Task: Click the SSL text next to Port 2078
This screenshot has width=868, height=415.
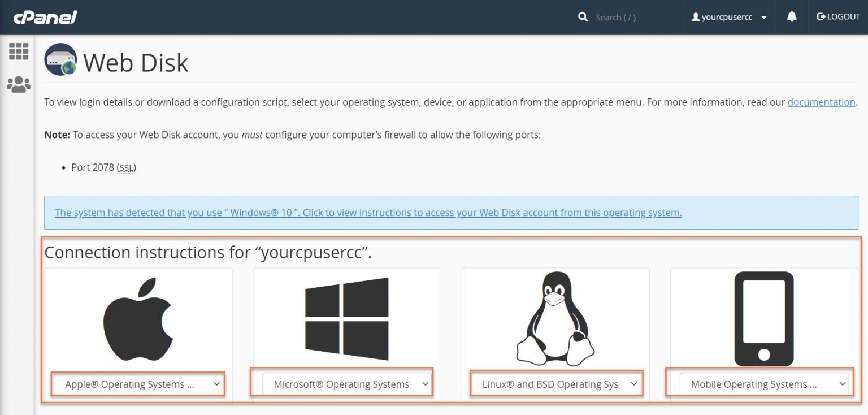Action: click(x=125, y=167)
